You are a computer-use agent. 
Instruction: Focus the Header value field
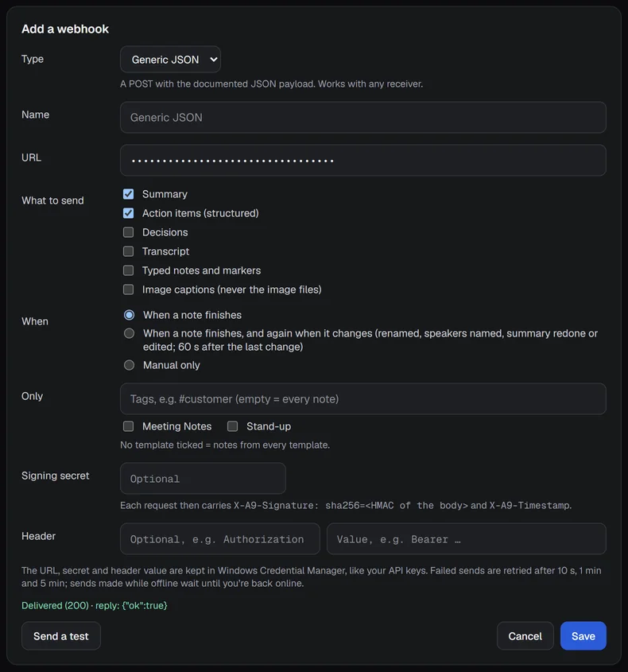coord(467,538)
